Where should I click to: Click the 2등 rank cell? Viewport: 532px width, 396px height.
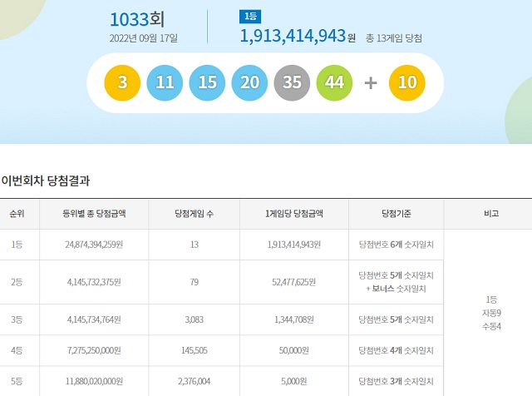[17, 282]
